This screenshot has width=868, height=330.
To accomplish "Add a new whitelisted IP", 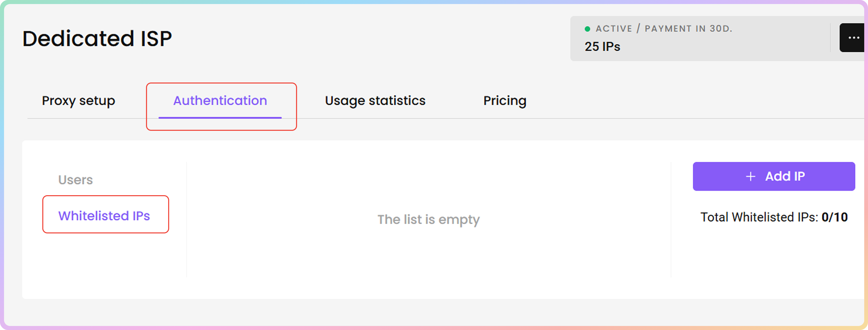I will [x=774, y=177].
